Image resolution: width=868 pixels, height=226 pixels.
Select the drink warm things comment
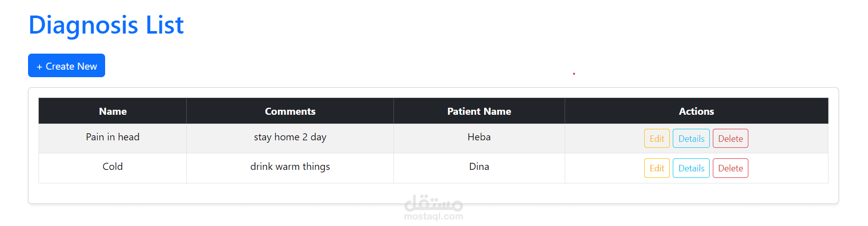tap(290, 167)
